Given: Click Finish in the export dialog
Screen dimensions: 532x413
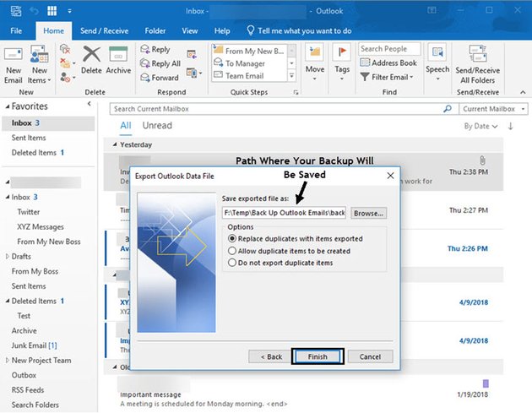Looking at the screenshot, I should [x=318, y=356].
